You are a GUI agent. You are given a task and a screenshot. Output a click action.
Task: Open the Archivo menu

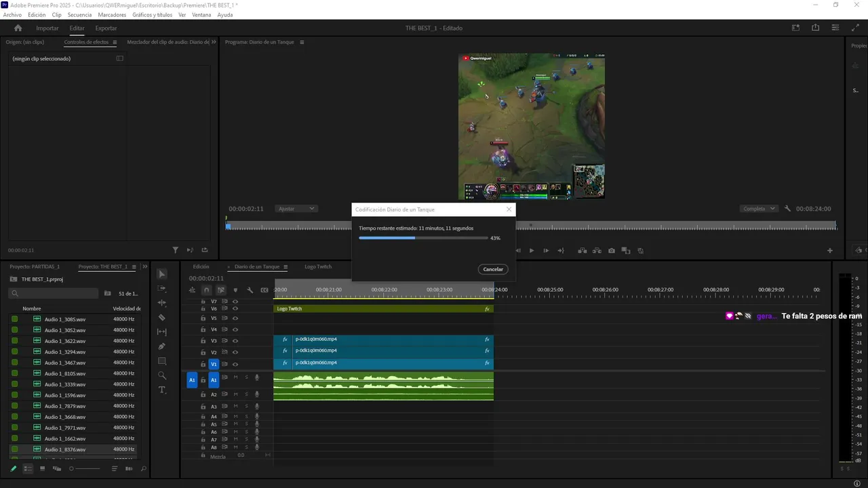tap(12, 15)
